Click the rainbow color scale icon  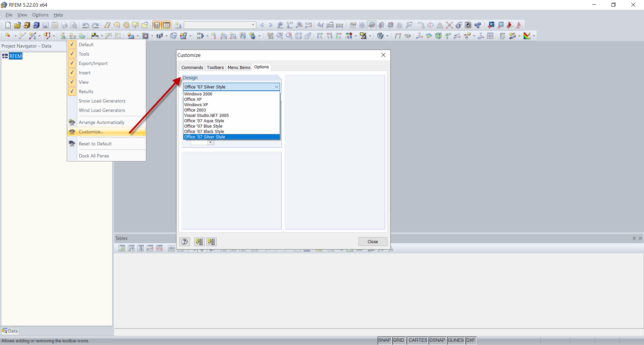(527, 36)
